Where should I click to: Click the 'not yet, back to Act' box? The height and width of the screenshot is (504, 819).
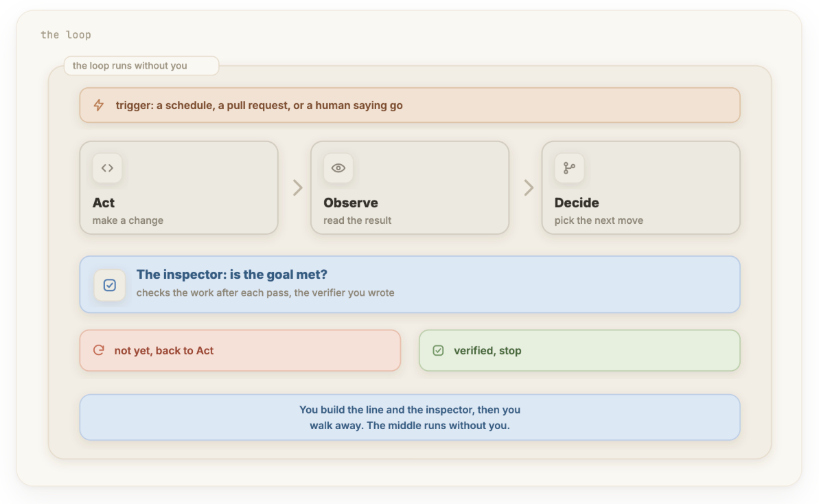(x=240, y=350)
